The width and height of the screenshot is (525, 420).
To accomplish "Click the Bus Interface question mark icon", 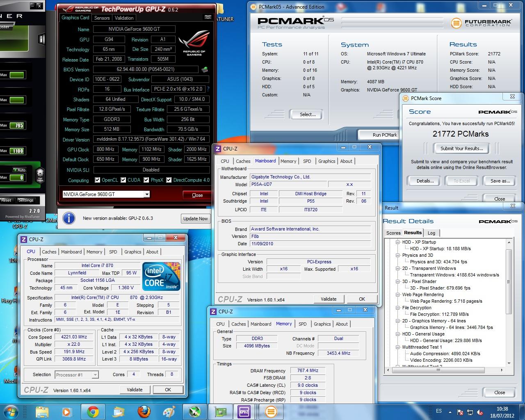I will [208, 89].
